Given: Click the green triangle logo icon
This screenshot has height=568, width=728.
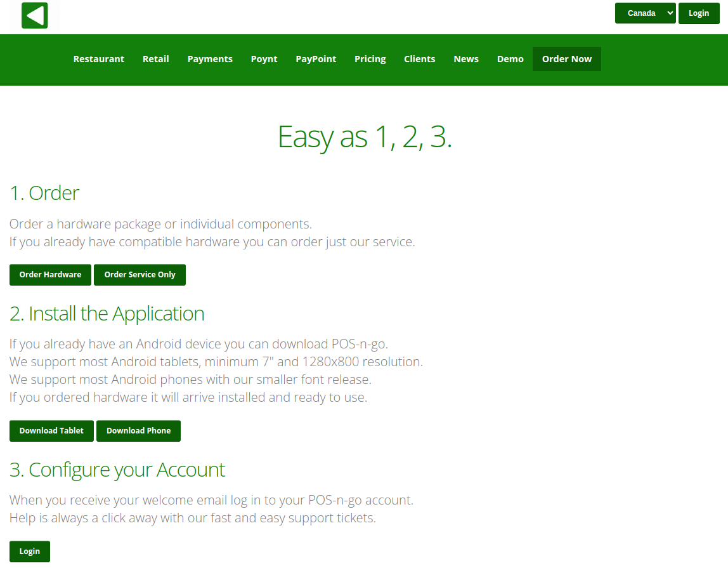Looking at the screenshot, I should (35, 15).
